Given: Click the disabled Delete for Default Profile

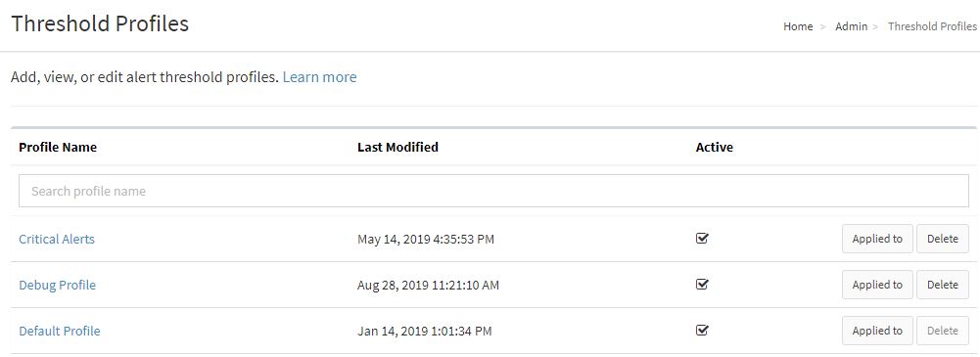Looking at the screenshot, I should pos(943,331).
